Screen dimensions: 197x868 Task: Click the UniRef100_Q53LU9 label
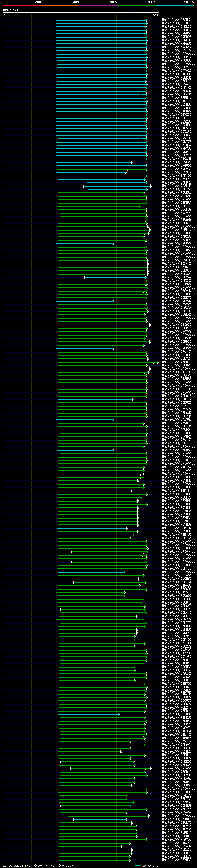click(x=176, y=186)
